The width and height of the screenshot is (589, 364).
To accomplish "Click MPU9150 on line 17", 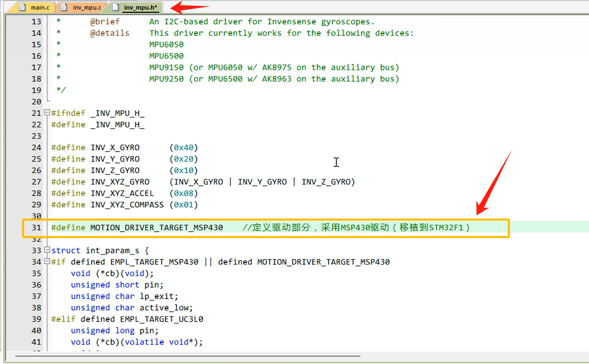I will click(x=167, y=67).
